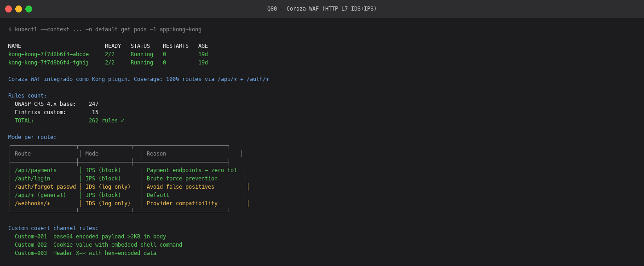
Task: Click the Fintrixs custom label
Action: click(40, 112)
